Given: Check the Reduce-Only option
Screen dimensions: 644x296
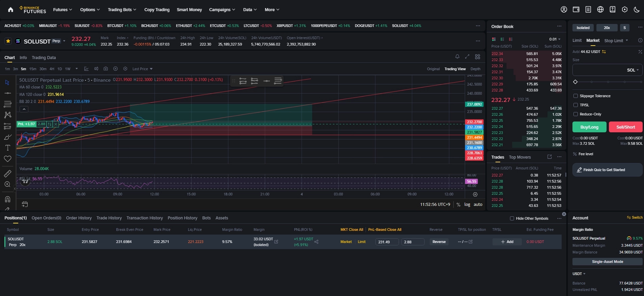Looking at the screenshot, I should (x=575, y=114).
